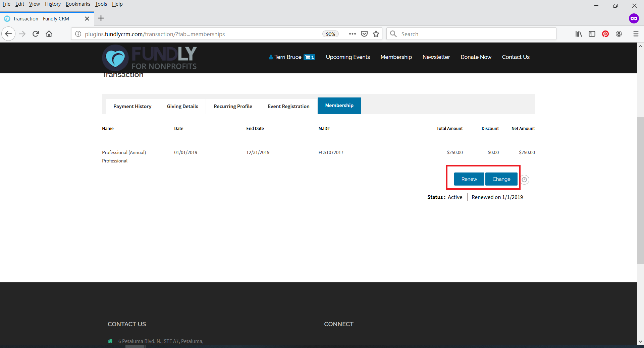
Task: Open the File menu
Action: click(6, 4)
